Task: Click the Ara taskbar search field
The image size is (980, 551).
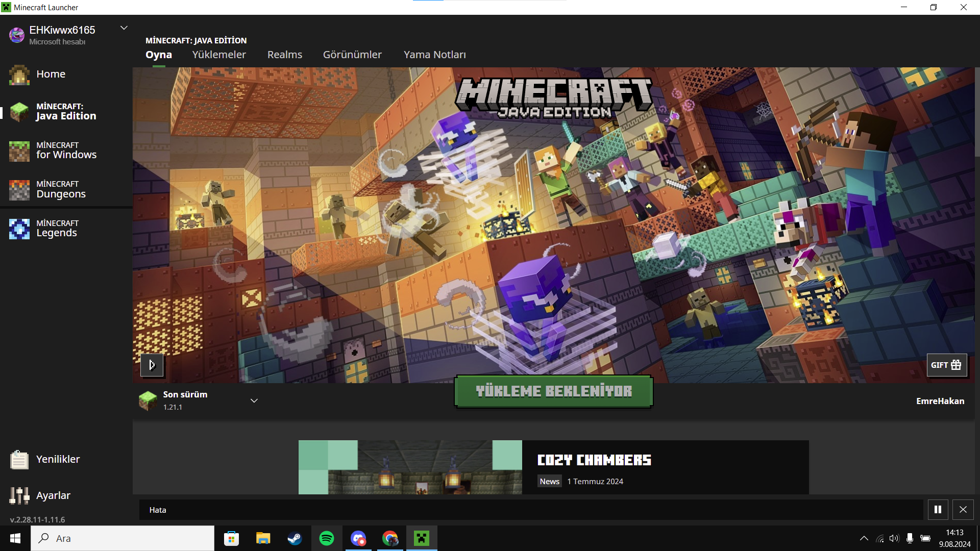Action: 122,538
